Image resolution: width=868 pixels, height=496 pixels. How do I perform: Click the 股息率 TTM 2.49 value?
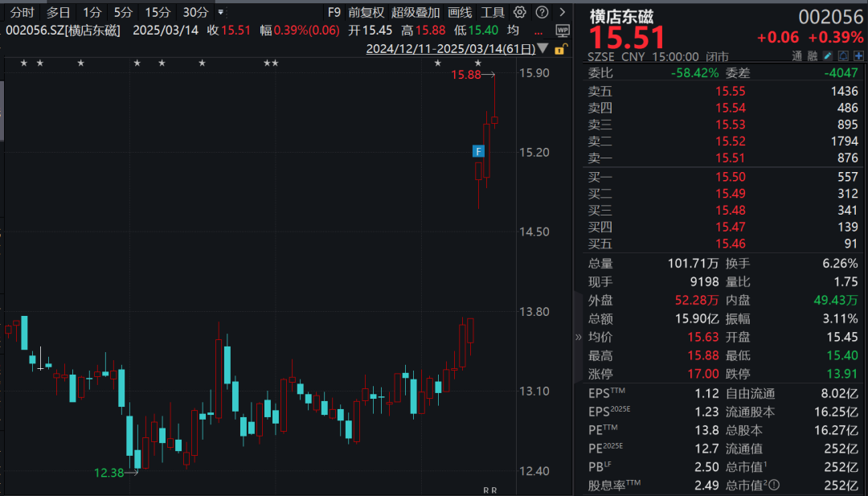[707, 486]
